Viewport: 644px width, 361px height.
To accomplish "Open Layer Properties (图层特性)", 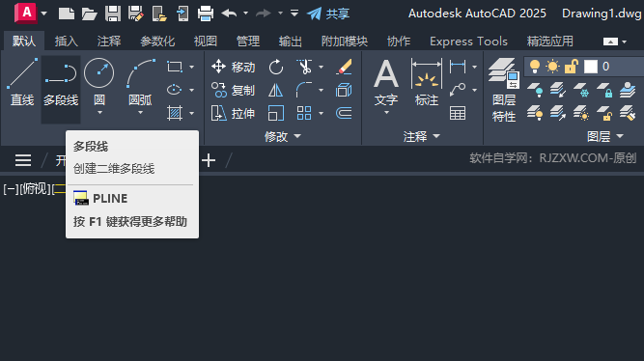I will 504,90.
